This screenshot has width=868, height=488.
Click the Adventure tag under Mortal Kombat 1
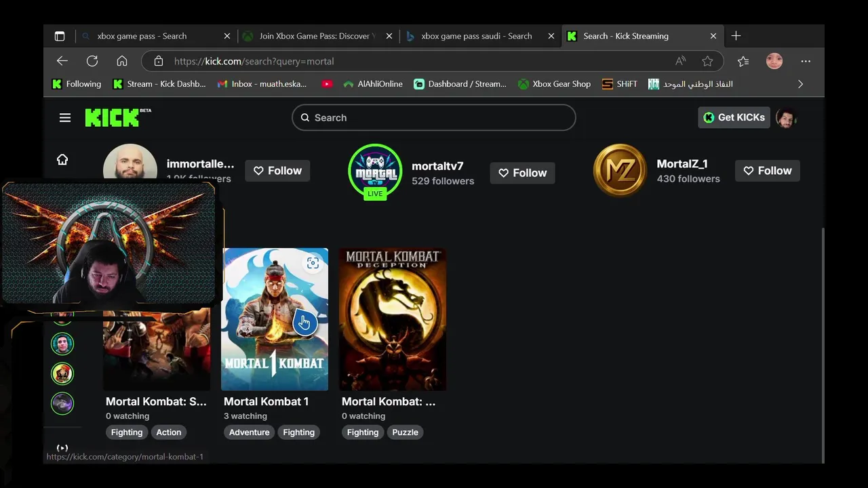pyautogui.click(x=249, y=432)
